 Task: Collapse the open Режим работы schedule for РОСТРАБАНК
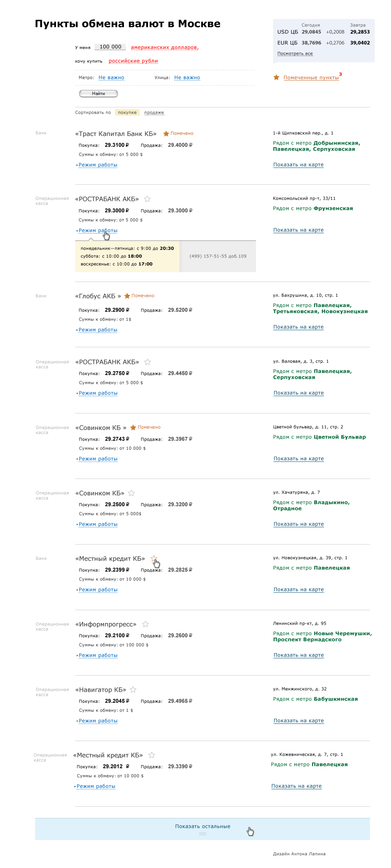click(x=98, y=230)
